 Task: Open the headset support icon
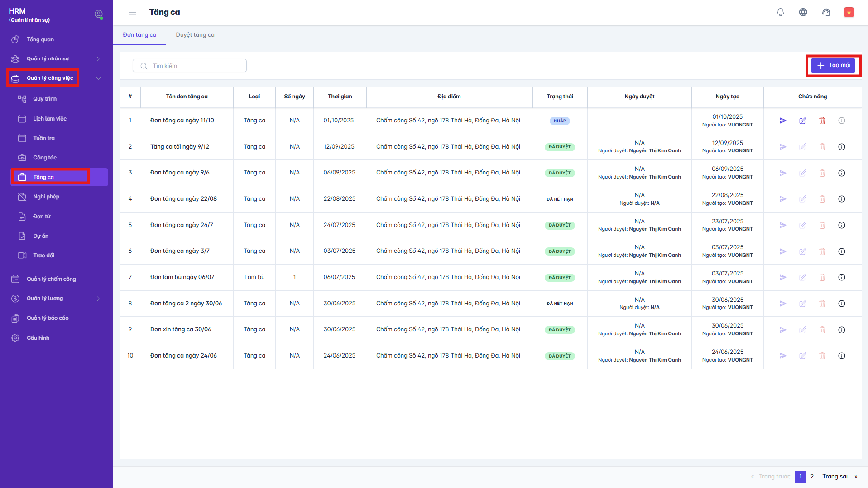(826, 12)
